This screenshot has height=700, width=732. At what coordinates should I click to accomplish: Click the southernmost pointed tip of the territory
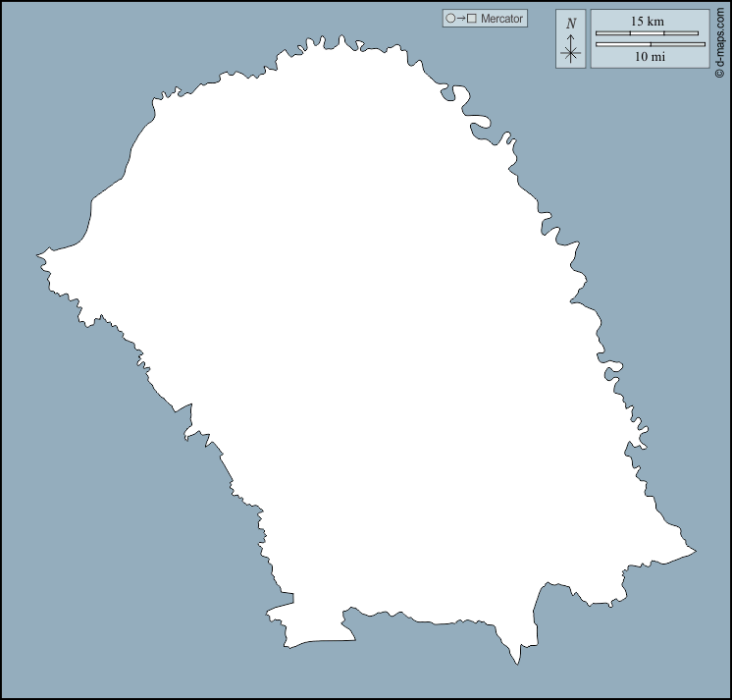[517, 663]
